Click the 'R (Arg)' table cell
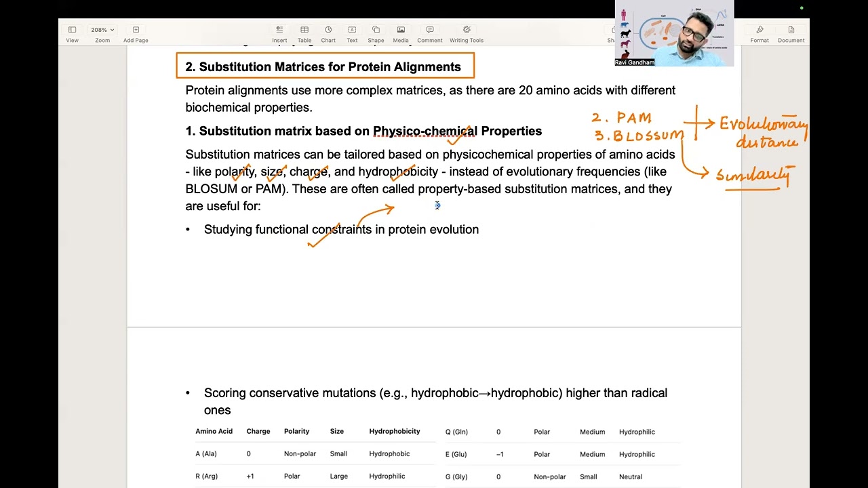This screenshot has height=488, width=868. (207, 476)
